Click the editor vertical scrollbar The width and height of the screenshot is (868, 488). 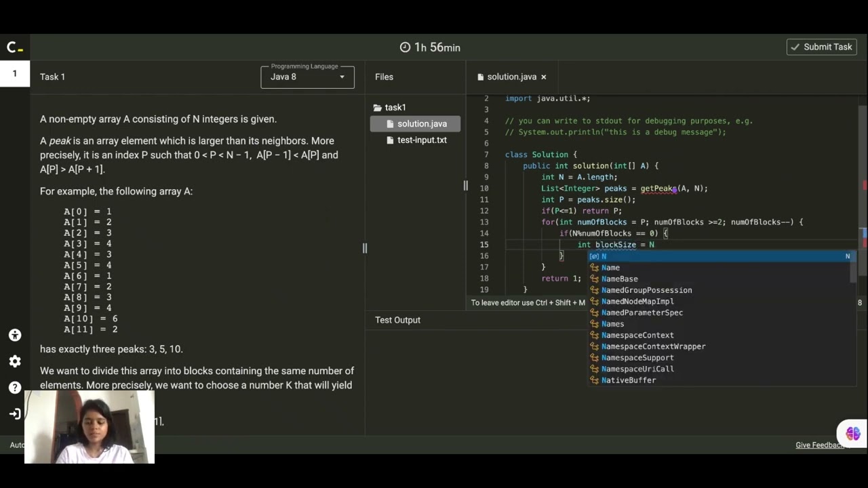pos(863,190)
